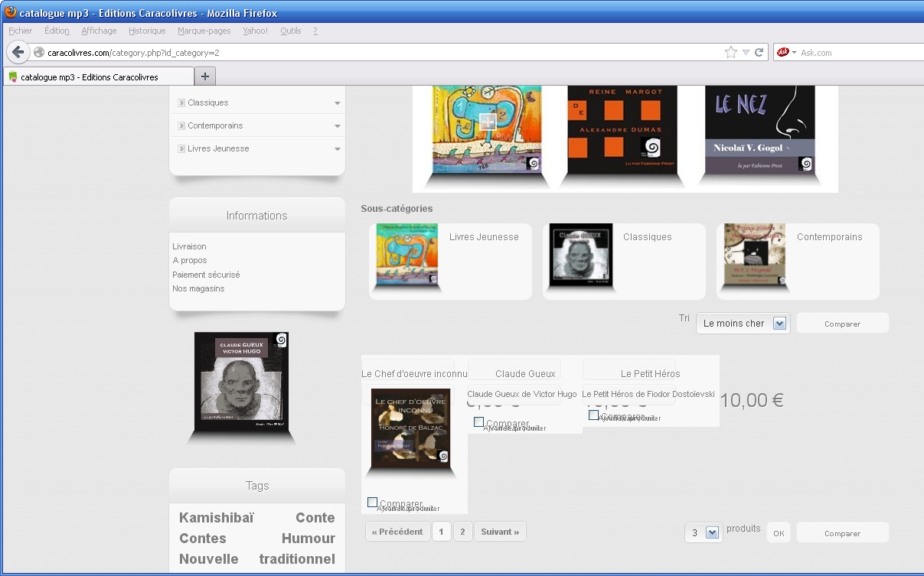Open the Le moins cher sort dropdown

[x=743, y=324]
